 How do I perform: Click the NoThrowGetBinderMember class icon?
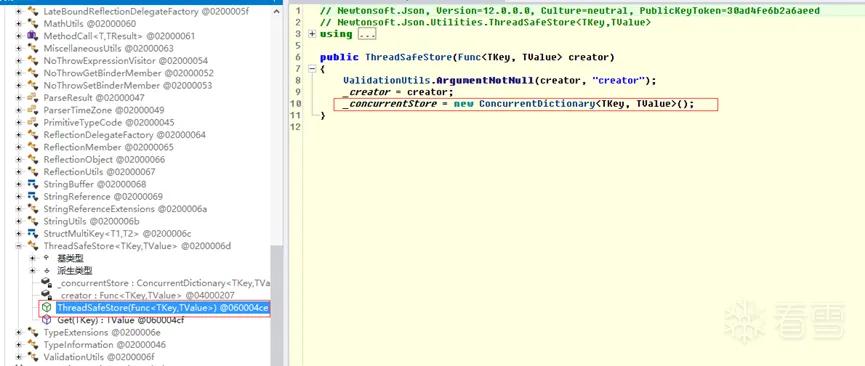pos(33,73)
